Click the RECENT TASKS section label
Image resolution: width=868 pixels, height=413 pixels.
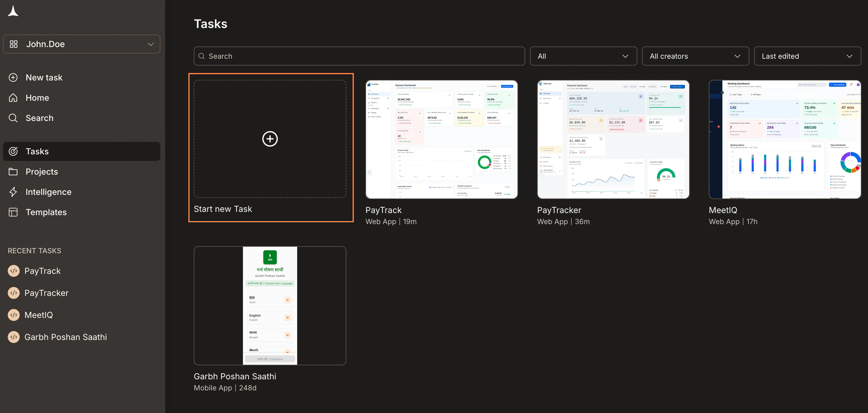34,251
